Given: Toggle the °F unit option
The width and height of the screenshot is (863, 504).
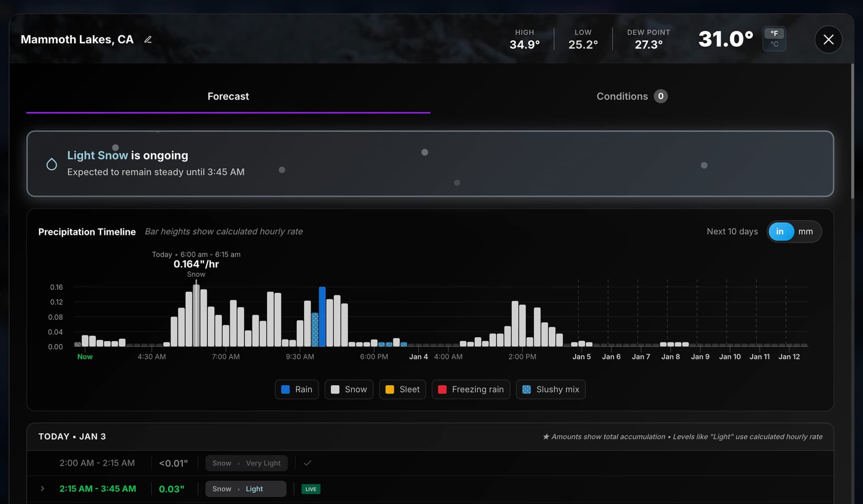Looking at the screenshot, I should tap(775, 34).
